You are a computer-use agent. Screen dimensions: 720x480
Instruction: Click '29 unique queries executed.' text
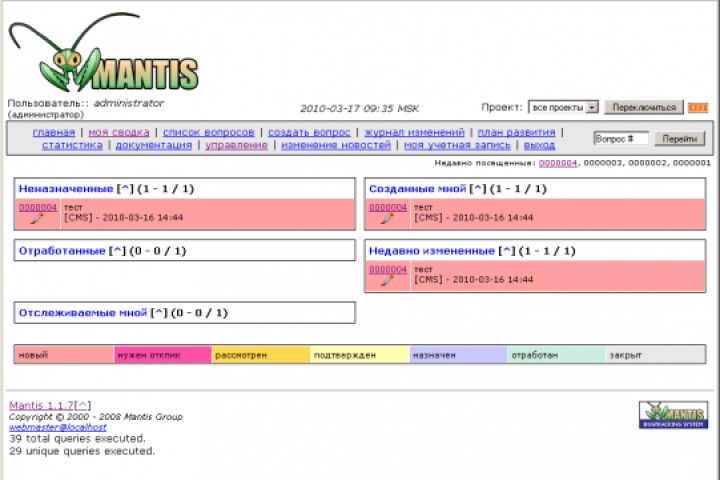pyautogui.click(x=82, y=451)
